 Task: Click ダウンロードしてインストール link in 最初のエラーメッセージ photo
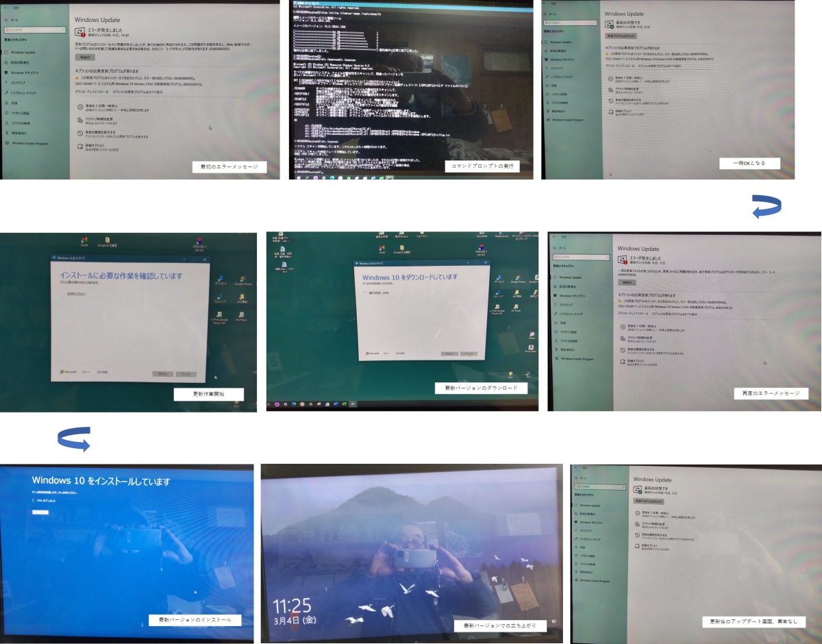(x=92, y=91)
